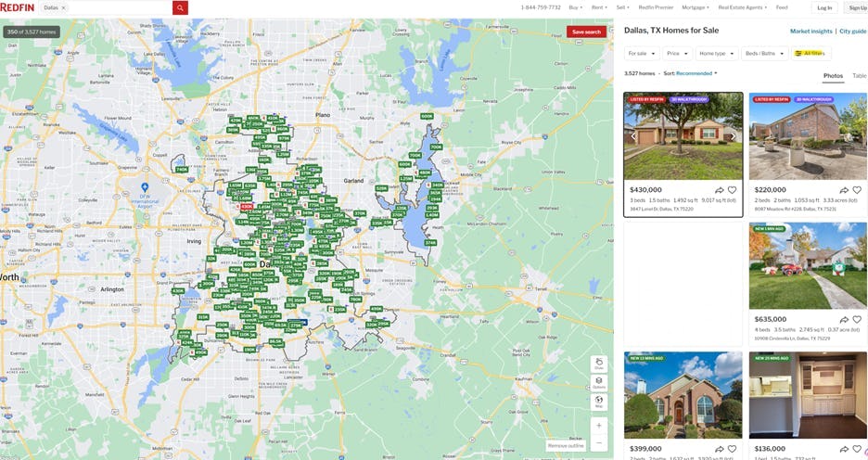Image resolution: width=868 pixels, height=460 pixels.
Task: Click the Log In button
Action: point(824,7)
